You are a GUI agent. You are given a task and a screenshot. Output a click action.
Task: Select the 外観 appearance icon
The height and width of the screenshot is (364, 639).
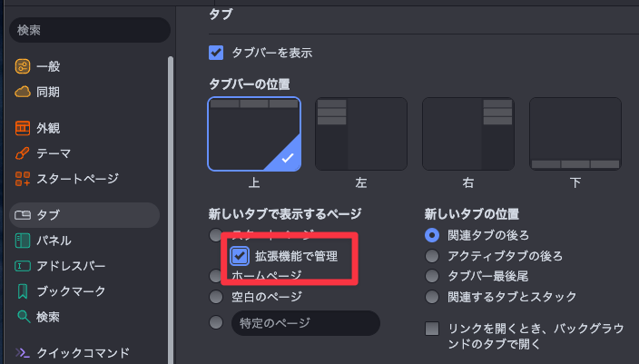click(x=23, y=128)
